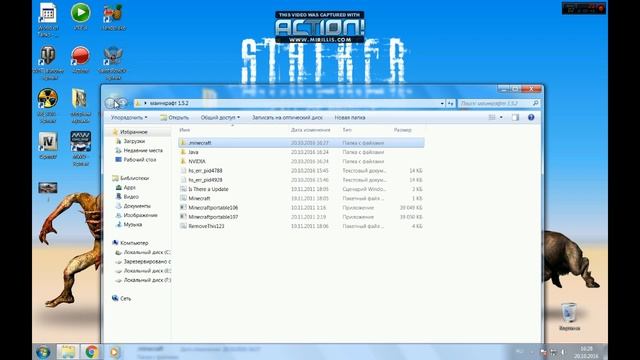Expand the address bar history dropdown
The height and width of the screenshot is (360, 640).
coord(442,104)
